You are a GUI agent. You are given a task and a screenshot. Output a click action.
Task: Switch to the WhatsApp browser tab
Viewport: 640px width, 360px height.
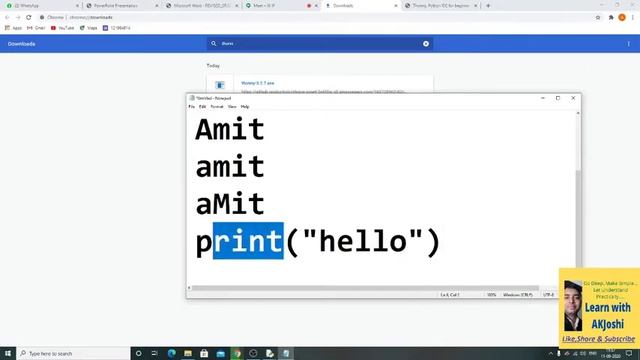tap(41, 6)
